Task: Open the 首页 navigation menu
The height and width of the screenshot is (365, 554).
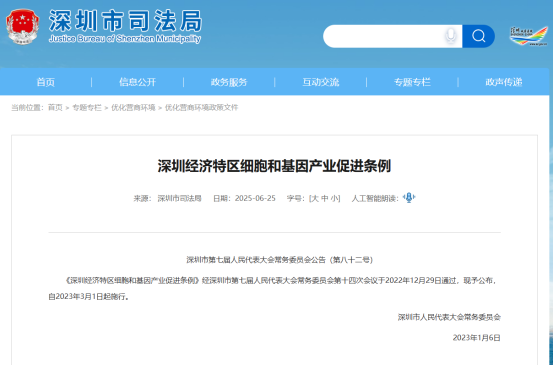Action: click(46, 82)
